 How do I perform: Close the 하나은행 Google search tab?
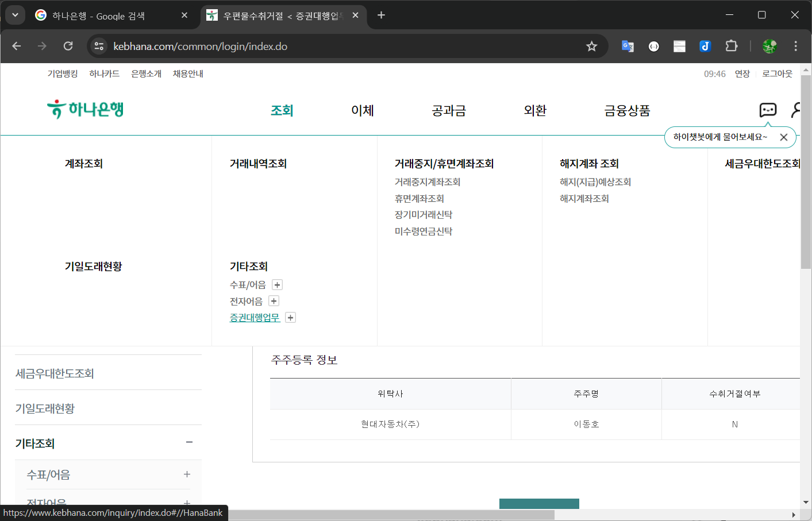click(x=184, y=16)
